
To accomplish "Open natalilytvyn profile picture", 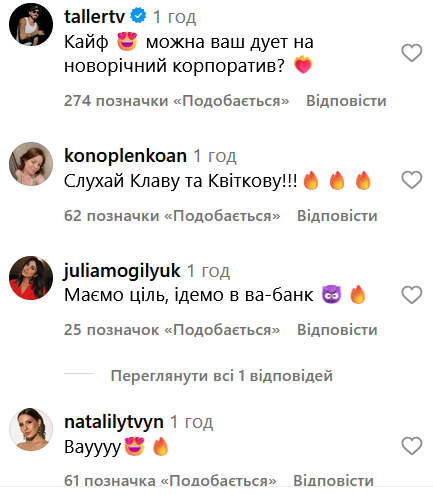I will point(31,429).
